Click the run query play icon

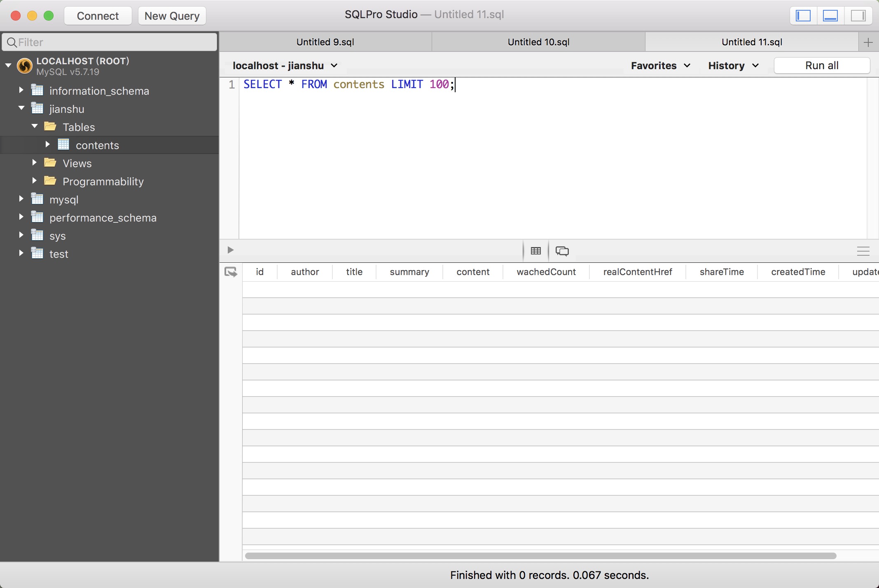click(231, 250)
